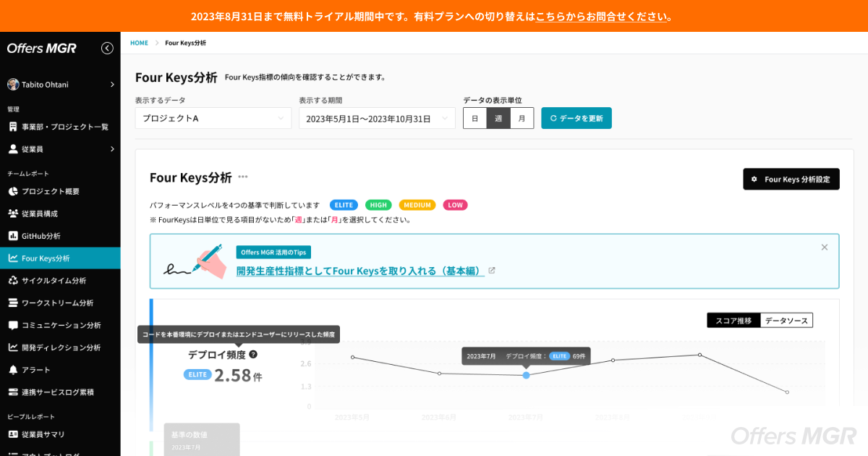Screen dimensions: 868x456
Task: Click the HIGH performance level badge
Action: tap(378, 205)
